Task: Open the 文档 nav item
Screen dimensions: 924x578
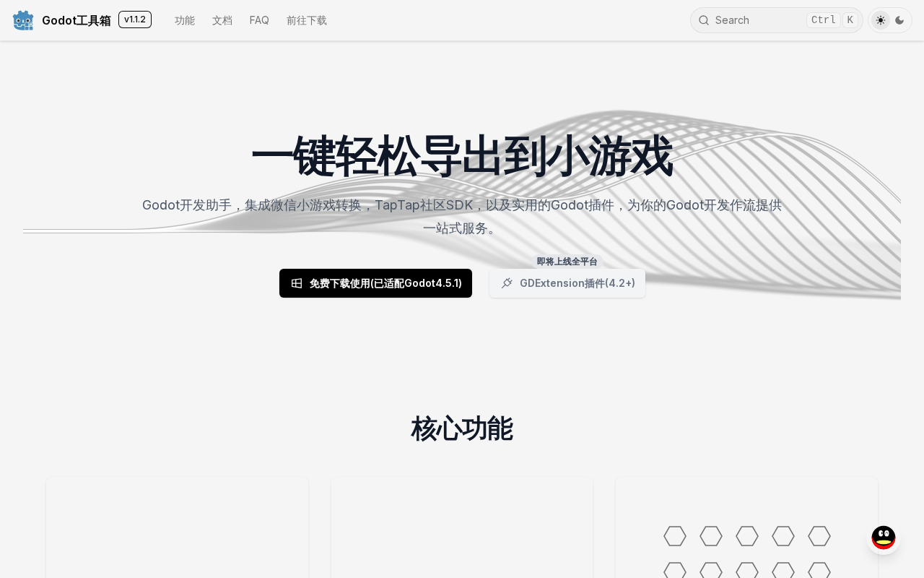Action: coord(222,20)
